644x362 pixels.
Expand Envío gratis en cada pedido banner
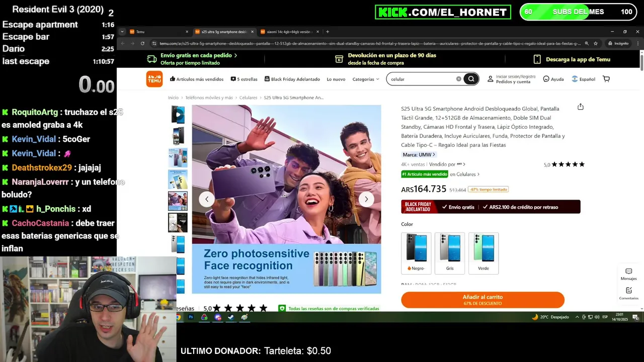[x=192, y=59]
